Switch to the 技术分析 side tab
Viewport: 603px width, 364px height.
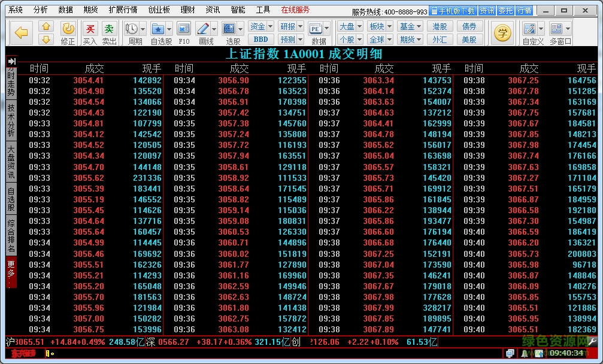pos(11,120)
